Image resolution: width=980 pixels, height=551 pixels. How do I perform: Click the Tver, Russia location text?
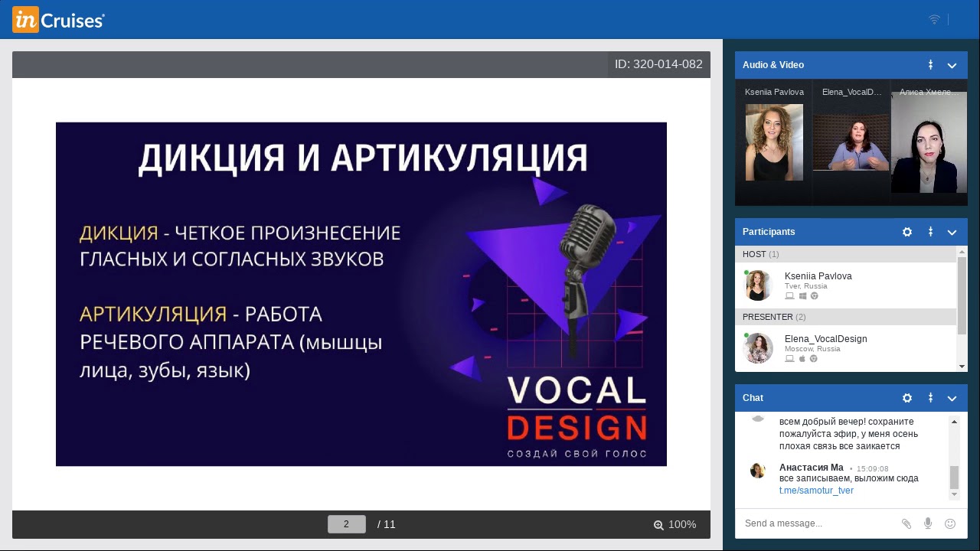pos(805,286)
